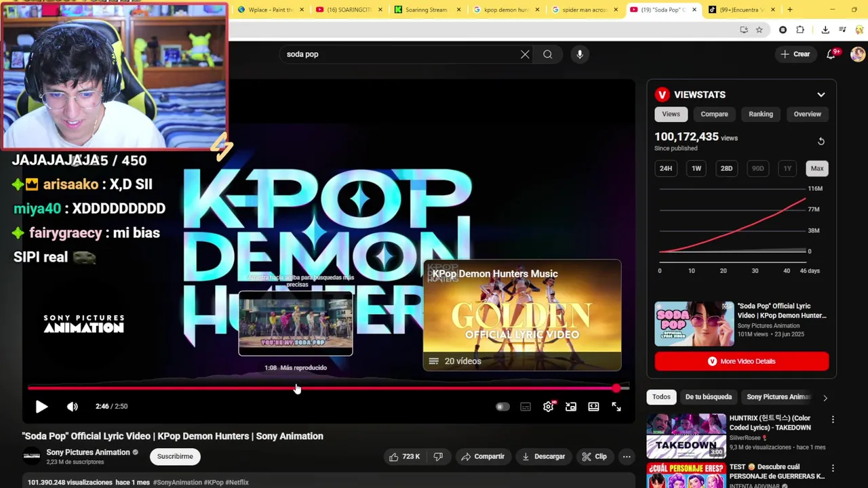Viewport: 868px width, 488px height.
Task: Toggle subtitles captions button in player
Action: pos(526,407)
